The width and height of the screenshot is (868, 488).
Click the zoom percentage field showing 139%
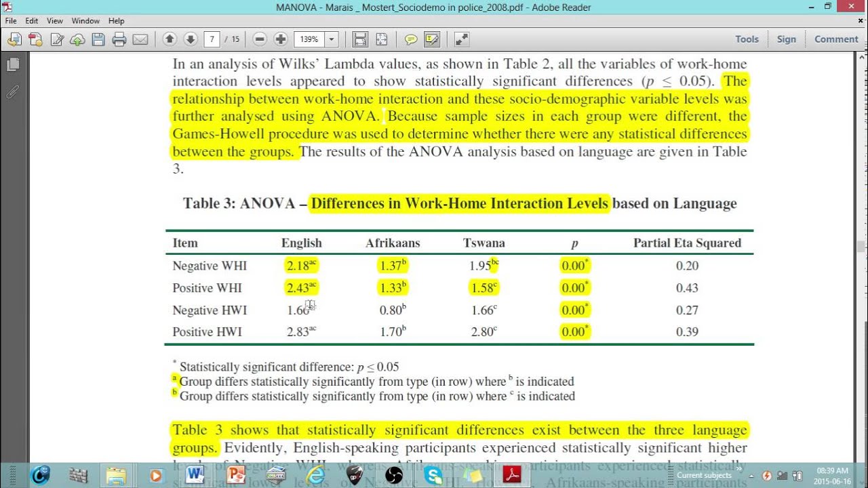click(x=309, y=39)
